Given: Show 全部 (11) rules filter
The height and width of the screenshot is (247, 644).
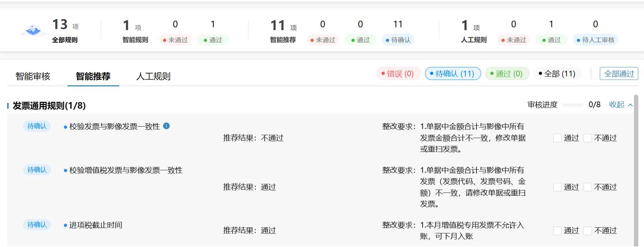Looking at the screenshot, I should pos(557,73).
